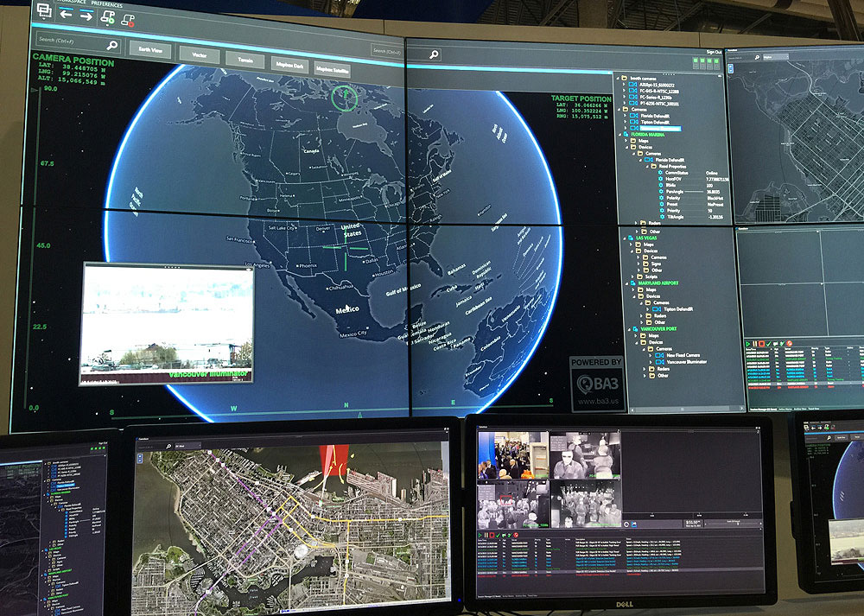
Task: Click the highlighted camera row in tree
Action: tap(661, 129)
